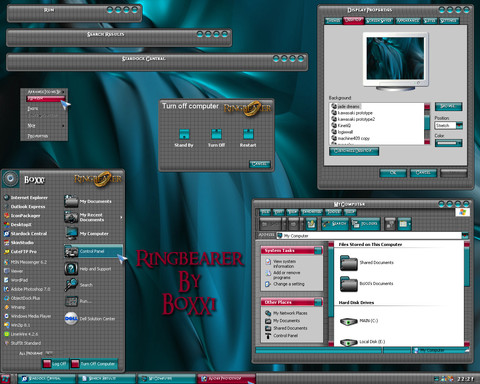Open CuteFTP Pro from the start menu
The height and width of the screenshot is (384, 480).
20,252
